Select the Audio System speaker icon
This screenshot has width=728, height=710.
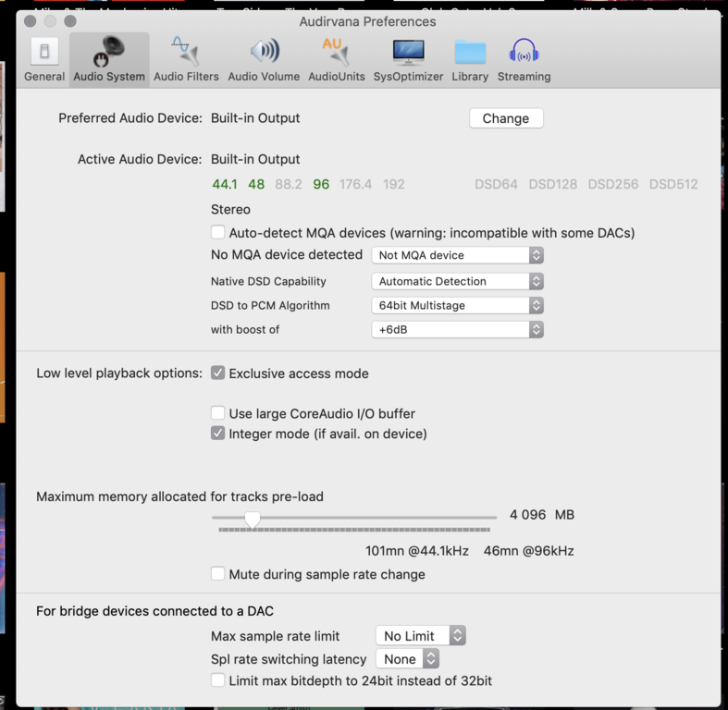click(108, 51)
